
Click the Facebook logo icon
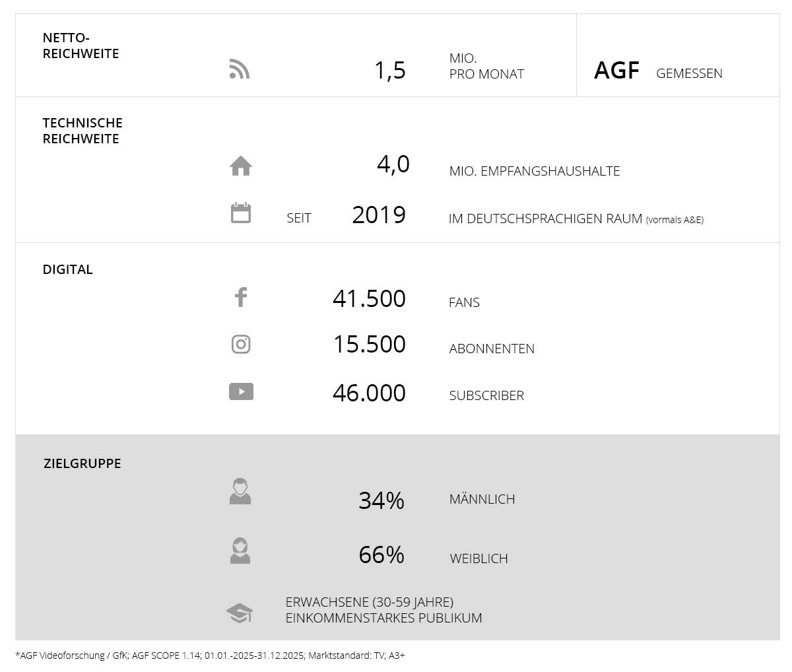(x=241, y=297)
